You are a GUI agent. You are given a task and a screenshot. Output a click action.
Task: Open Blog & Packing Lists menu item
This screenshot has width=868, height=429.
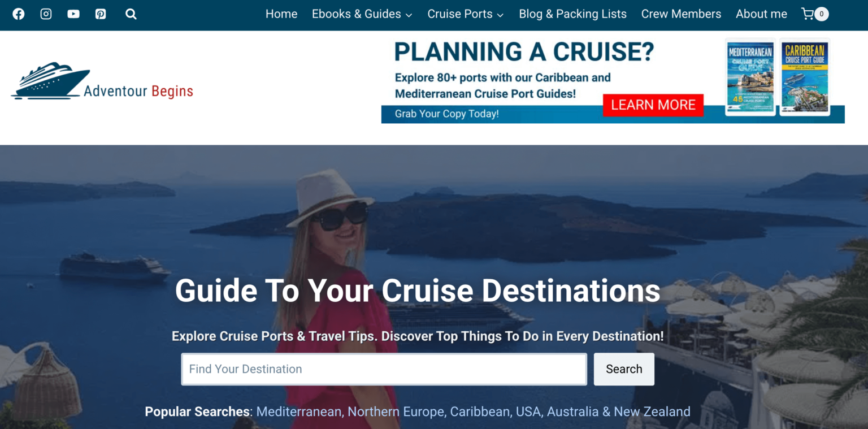(x=572, y=14)
